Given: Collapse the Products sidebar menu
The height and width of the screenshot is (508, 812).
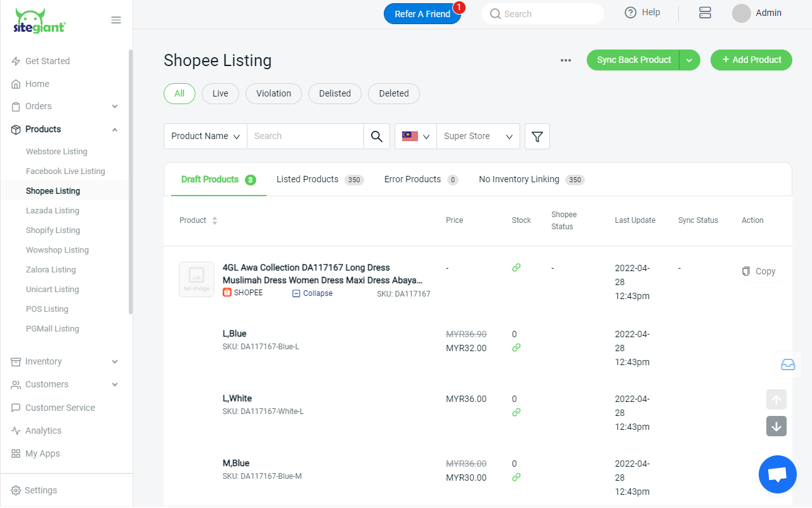Looking at the screenshot, I should pyautogui.click(x=115, y=129).
